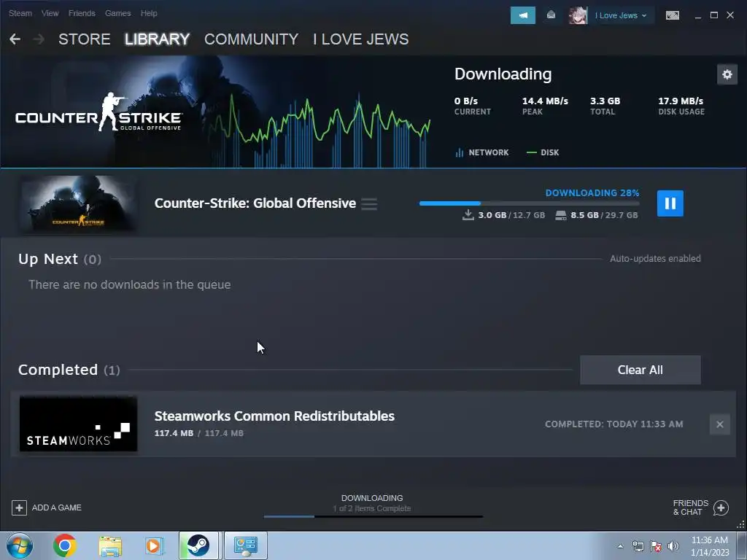The height and width of the screenshot is (560, 747).
Task: Click Steamworks Common Redistributables title
Action: 274,416
